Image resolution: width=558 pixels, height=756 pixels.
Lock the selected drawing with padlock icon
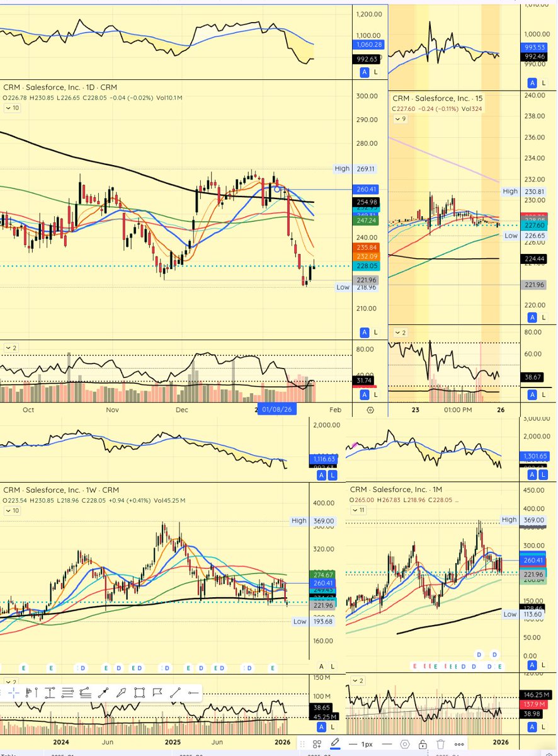click(x=423, y=744)
